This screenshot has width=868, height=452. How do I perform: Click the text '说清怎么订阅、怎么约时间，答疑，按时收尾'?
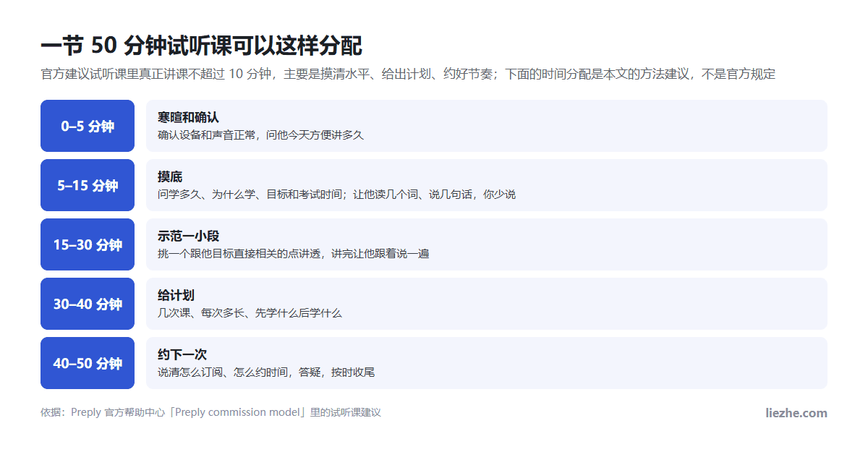click(266, 372)
